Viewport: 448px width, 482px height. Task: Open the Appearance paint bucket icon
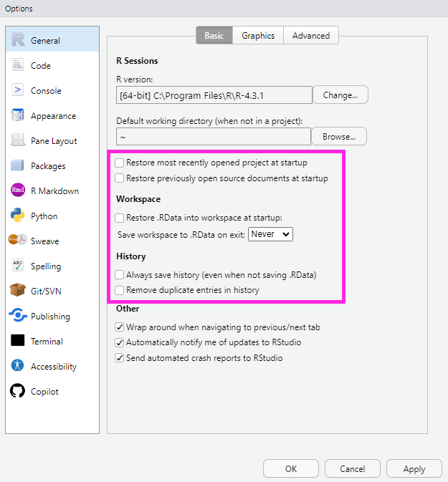tap(17, 115)
